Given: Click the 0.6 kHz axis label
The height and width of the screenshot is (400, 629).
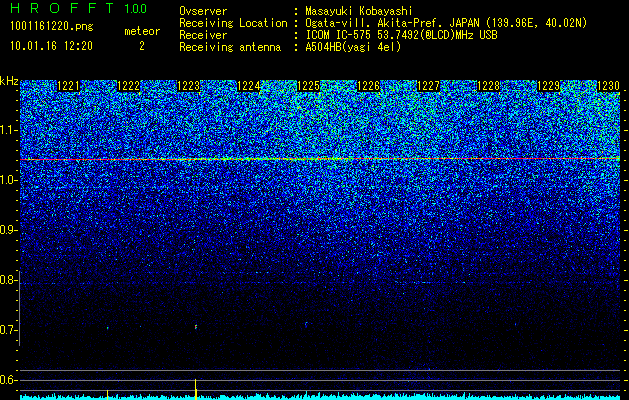Looking at the screenshot, I should point(8,380).
